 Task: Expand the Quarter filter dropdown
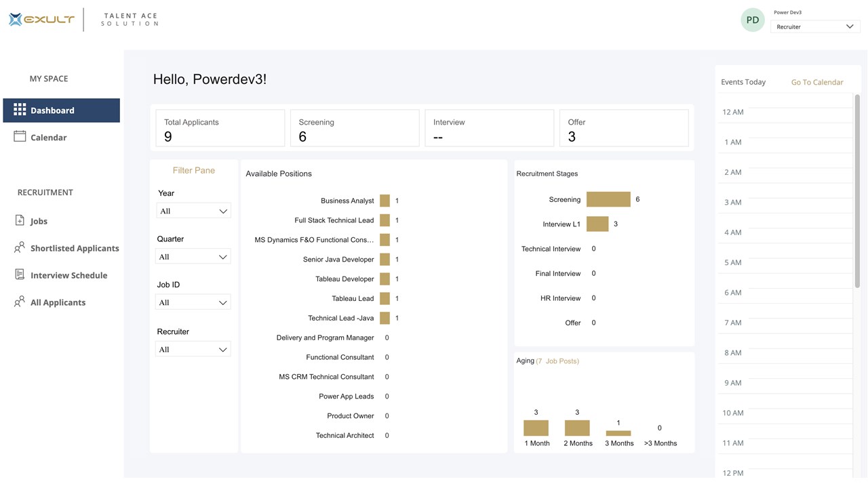click(x=193, y=257)
